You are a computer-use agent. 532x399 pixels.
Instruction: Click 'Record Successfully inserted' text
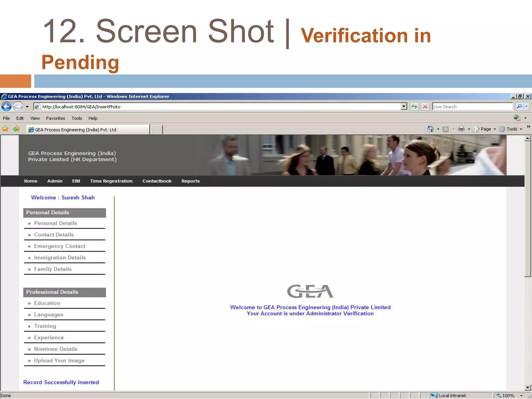(61, 382)
